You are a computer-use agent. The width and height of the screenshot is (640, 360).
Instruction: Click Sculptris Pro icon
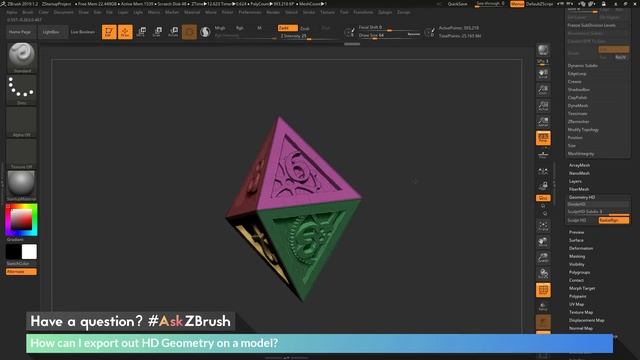(x=205, y=32)
